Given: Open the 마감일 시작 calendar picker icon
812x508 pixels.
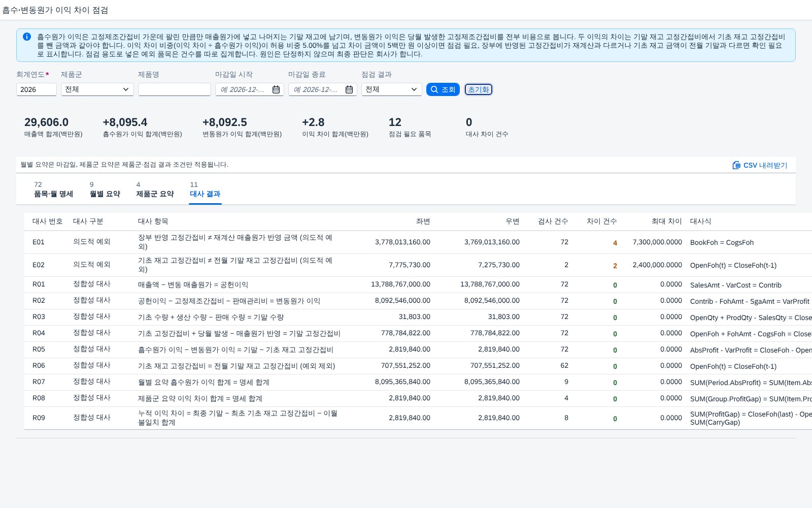Looking at the screenshot, I should click(x=276, y=89).
